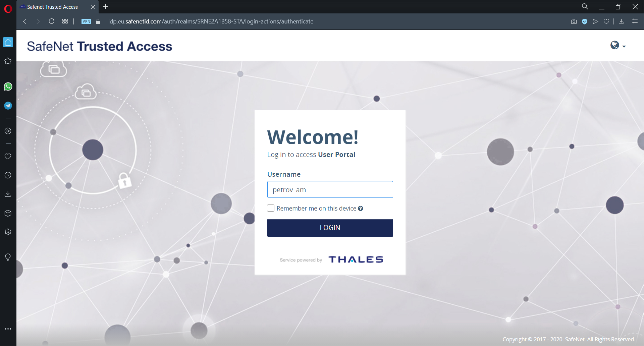This screenshot has width=644, height=346.
Task: Click the SafeNet Trusted Access logo
Action: point(100,46)
